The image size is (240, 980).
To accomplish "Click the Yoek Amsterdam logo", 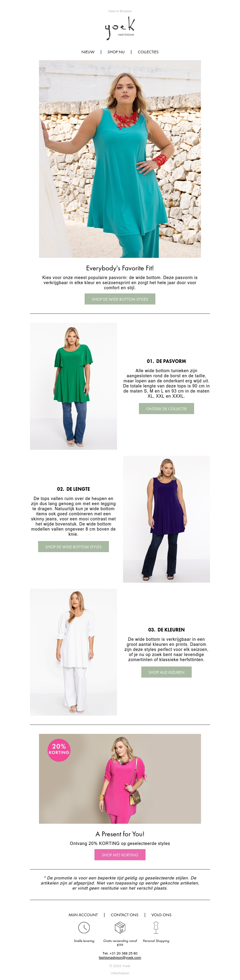I will (120, 28).
